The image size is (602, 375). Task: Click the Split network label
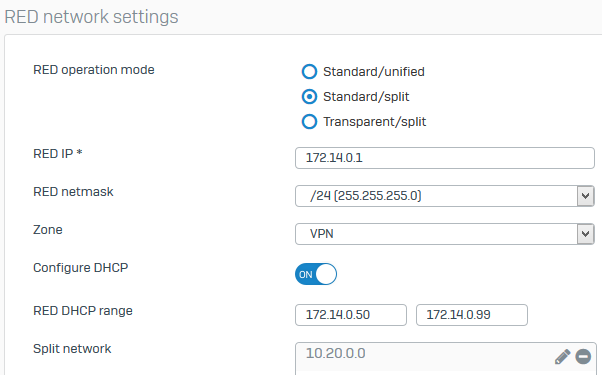pos(72,349)
